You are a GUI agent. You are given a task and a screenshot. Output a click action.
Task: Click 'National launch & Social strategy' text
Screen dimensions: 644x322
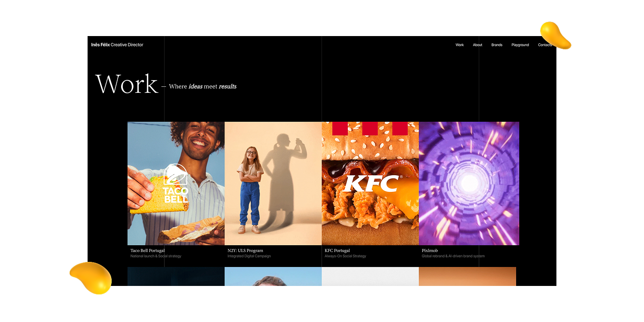click(x=156, y=256)
